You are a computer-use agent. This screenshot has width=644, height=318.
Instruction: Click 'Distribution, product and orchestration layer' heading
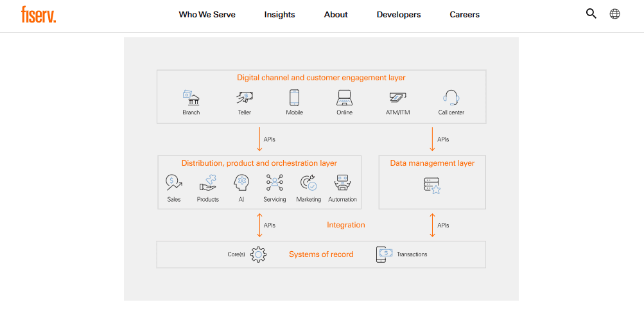(259, 163)
